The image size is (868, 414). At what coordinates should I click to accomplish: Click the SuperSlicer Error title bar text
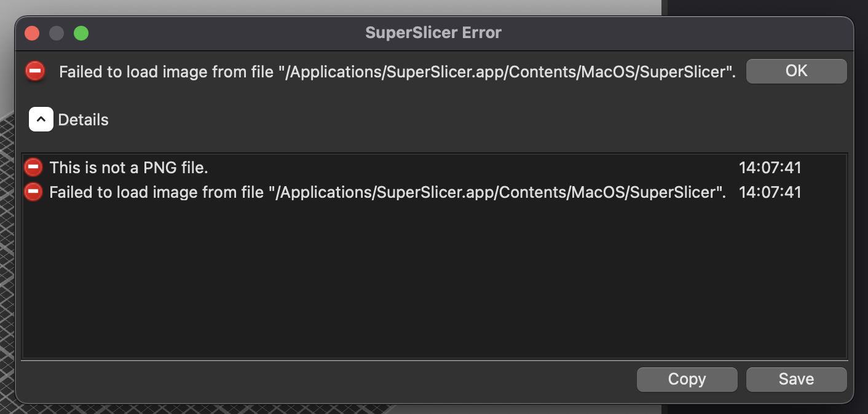coord(433,32)
